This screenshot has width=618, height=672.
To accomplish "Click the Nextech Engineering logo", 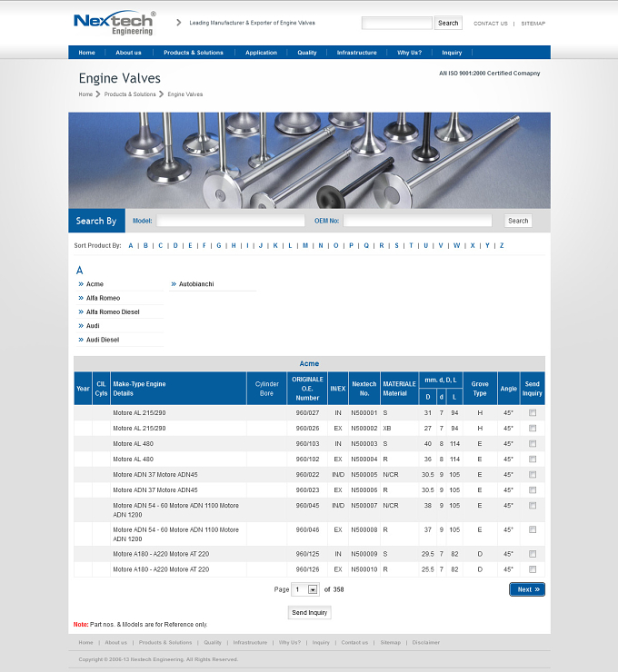I will (115, 23).
